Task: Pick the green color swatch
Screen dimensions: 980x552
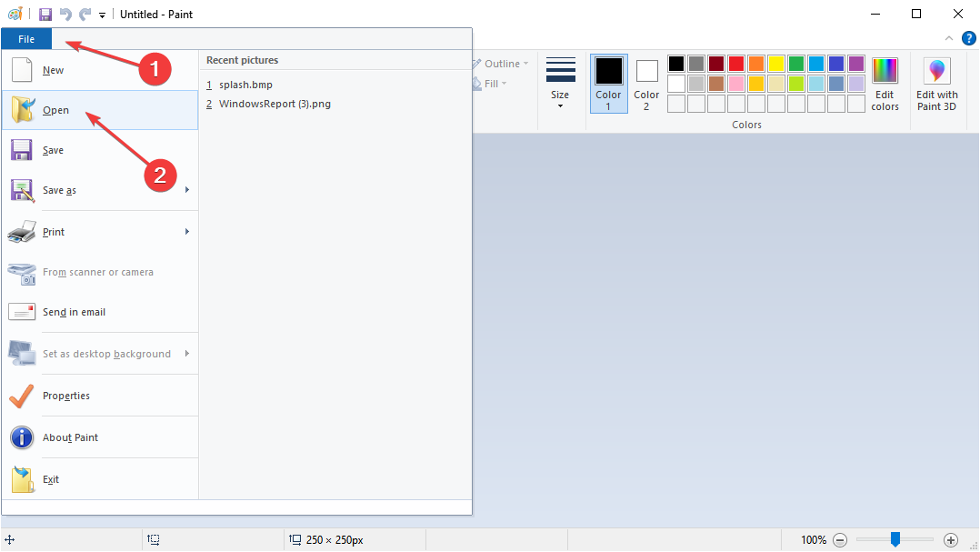Action: click(x=796, y=64)
